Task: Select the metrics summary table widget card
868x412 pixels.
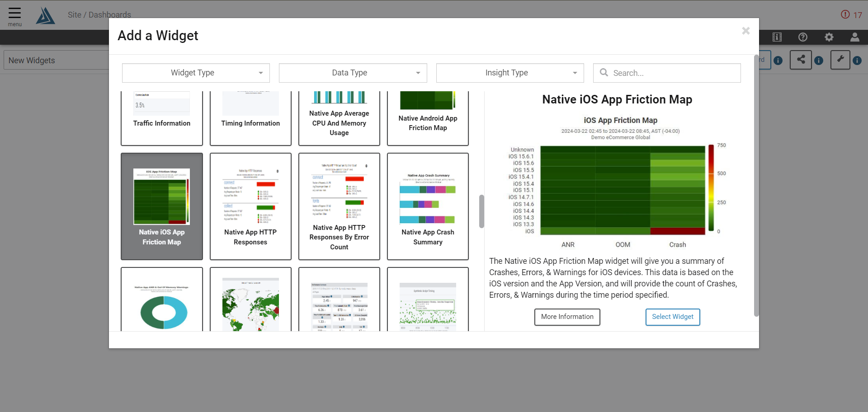Action: click(x=339, y=300)
